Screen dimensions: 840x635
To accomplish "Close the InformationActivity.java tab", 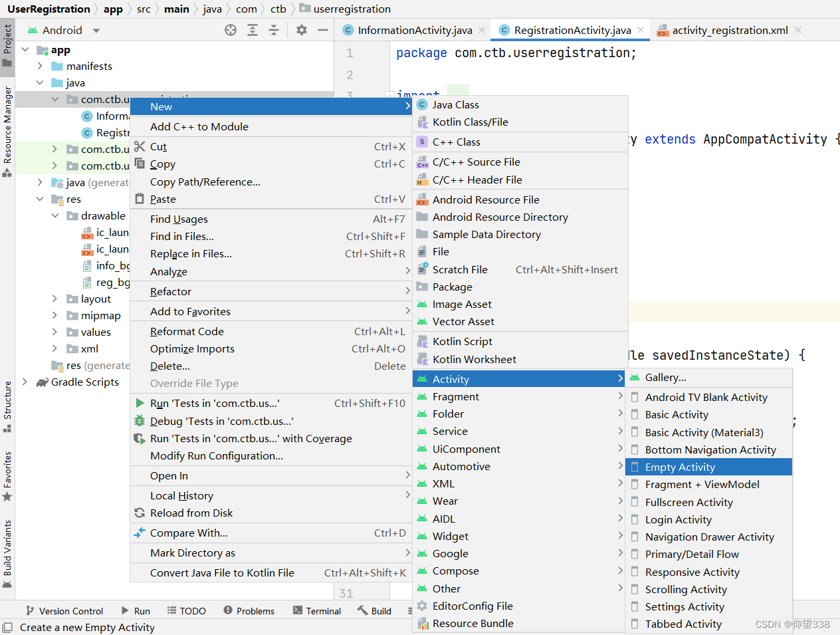I will coord(482,30).
